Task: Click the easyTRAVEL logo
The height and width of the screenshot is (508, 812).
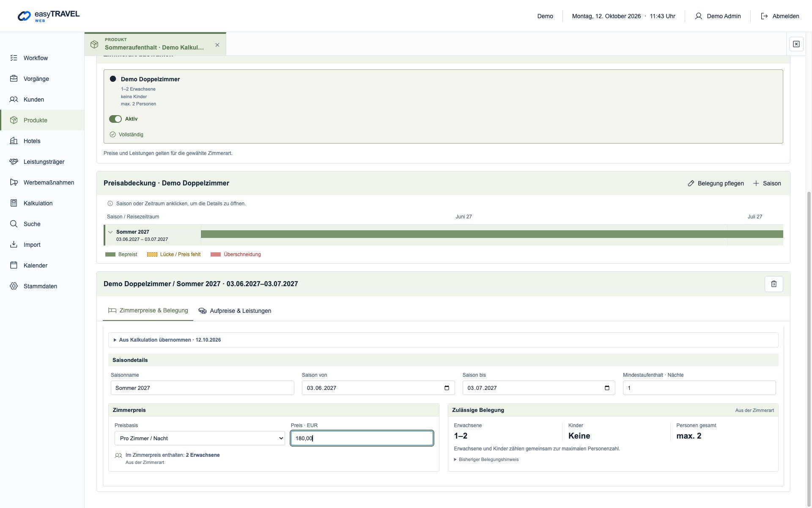Action: click(49, 16)
